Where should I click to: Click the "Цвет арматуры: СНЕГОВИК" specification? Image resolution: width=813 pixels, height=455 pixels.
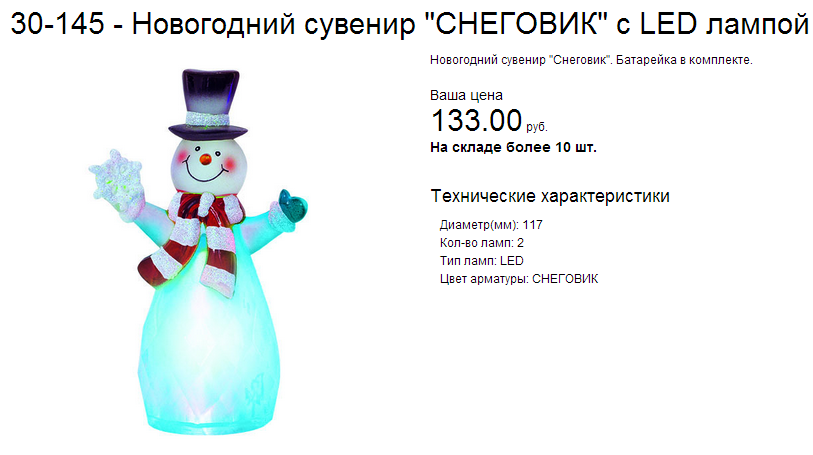[x=519, y=279]
